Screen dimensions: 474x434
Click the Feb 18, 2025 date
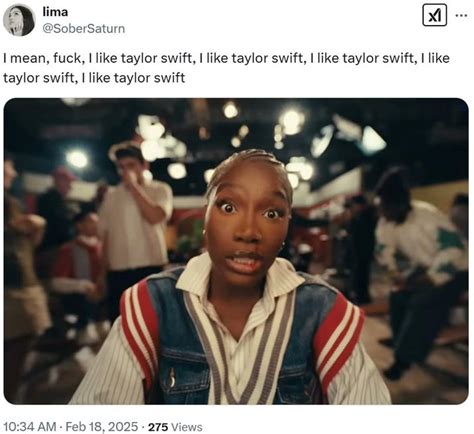point(101,427)
